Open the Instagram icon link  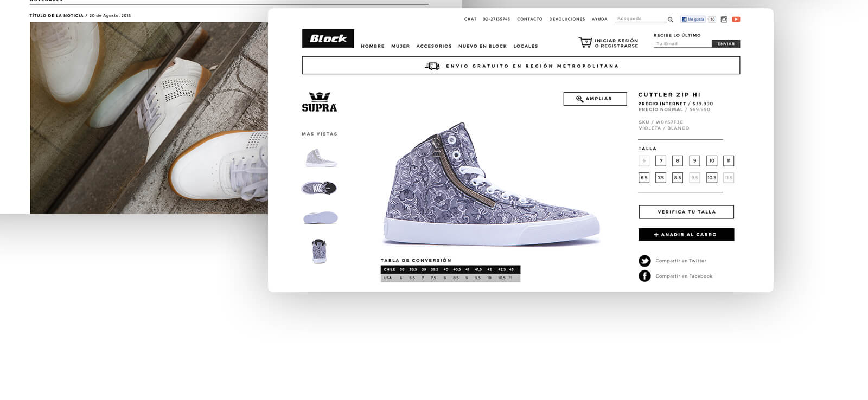[724, 19]
